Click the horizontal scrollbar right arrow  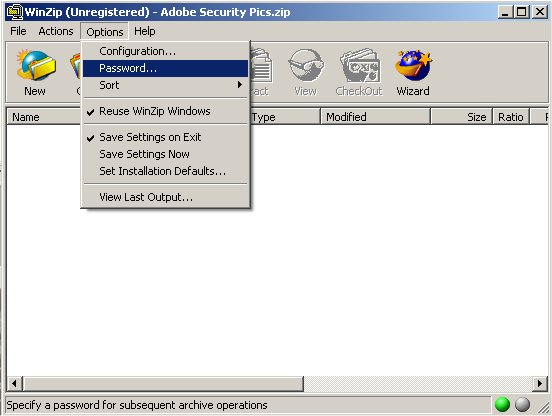[x=540, y=383]
